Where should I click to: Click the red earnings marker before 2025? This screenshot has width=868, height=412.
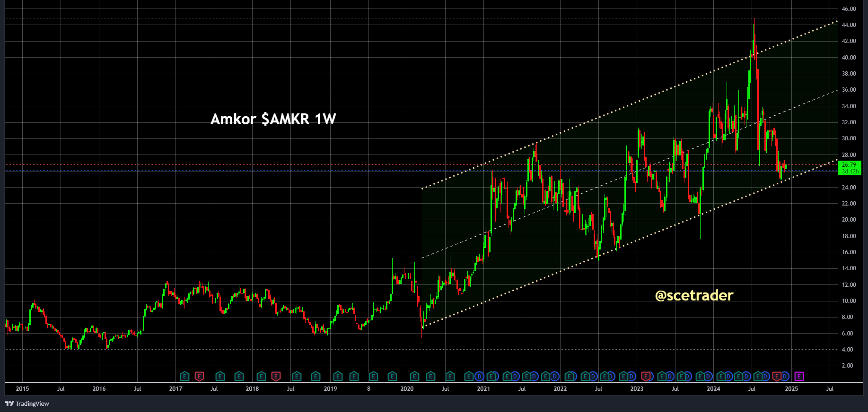pos(776,377)
